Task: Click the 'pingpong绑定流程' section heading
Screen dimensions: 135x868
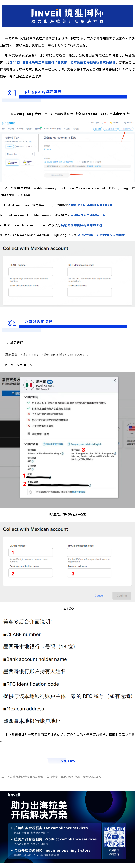Action: (43, 92)
